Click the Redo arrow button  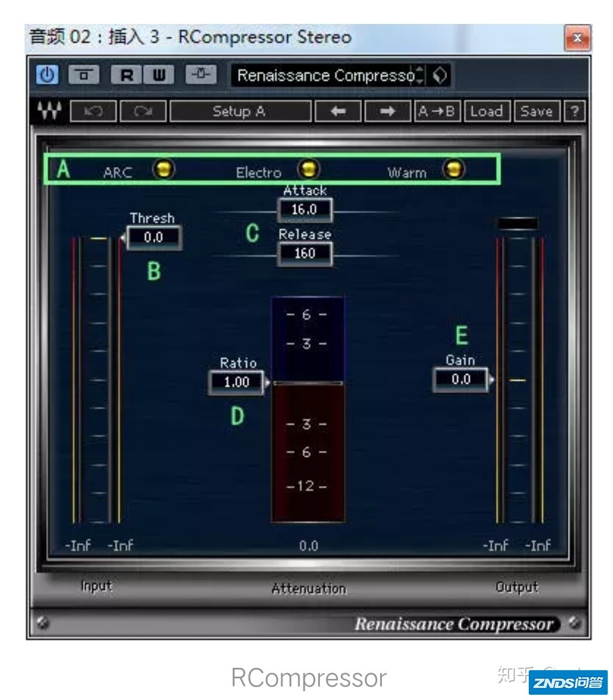[x=143, y=111]
